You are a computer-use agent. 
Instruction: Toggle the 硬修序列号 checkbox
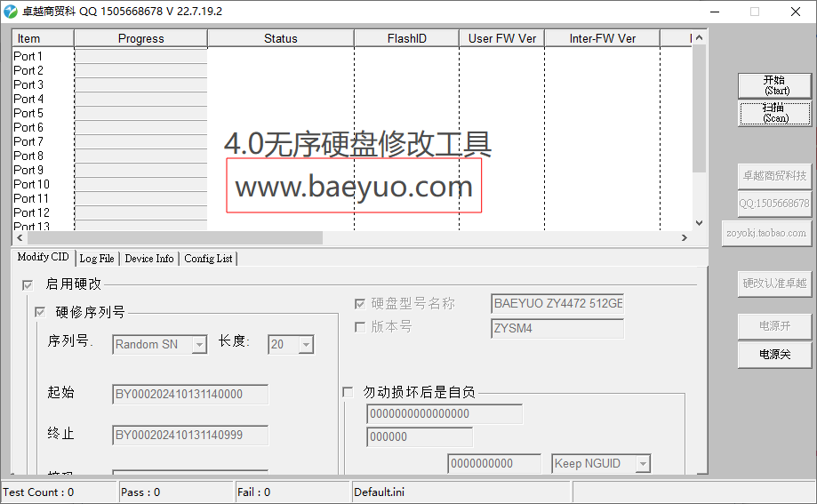coord(40,312)
